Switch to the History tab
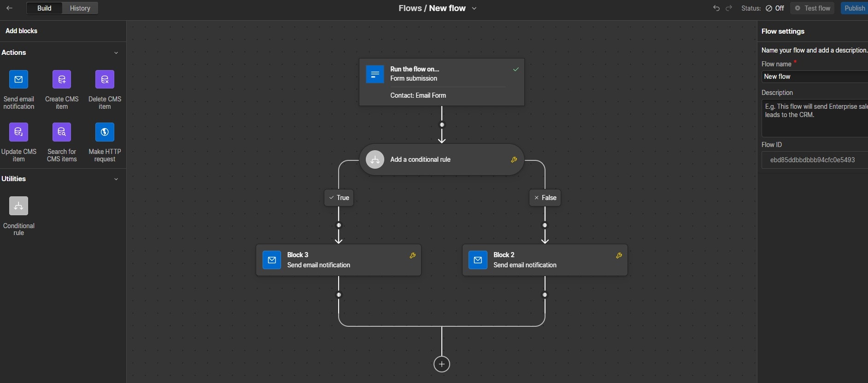 pos(80,8)
